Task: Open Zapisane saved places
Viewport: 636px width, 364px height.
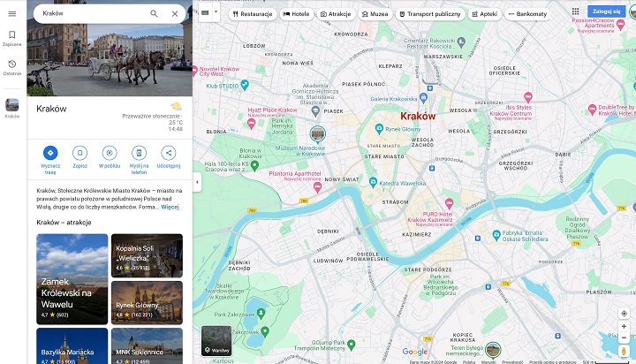Action: pyautogui.click(x=12, y=38)
